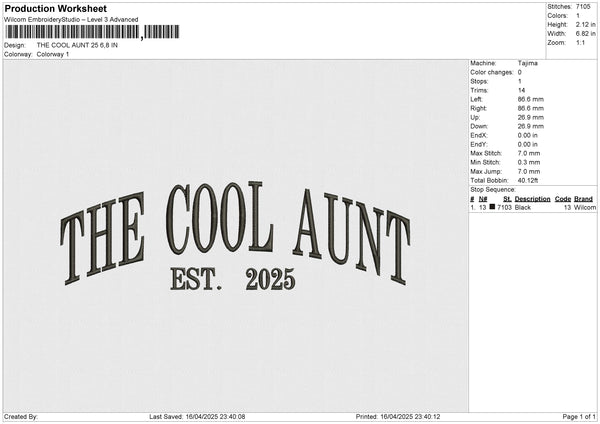Click the Colorway 1 value
600x424 pixels.
click(x=53, y=54)
